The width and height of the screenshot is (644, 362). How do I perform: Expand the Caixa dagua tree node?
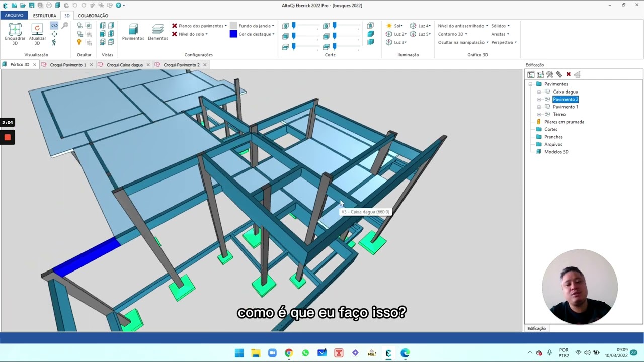(539, 92)
